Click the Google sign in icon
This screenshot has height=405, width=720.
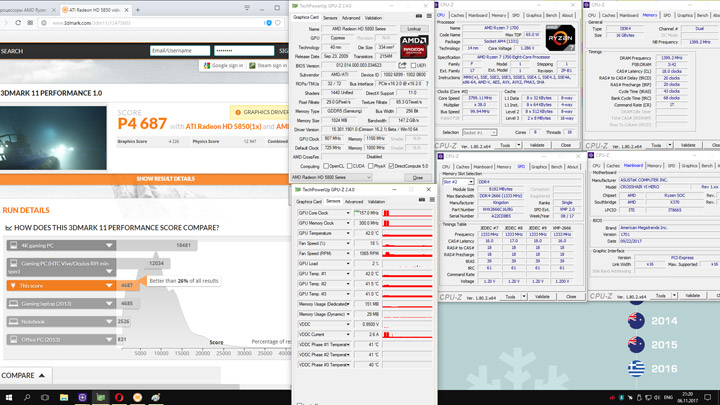[x=207, y=66]
